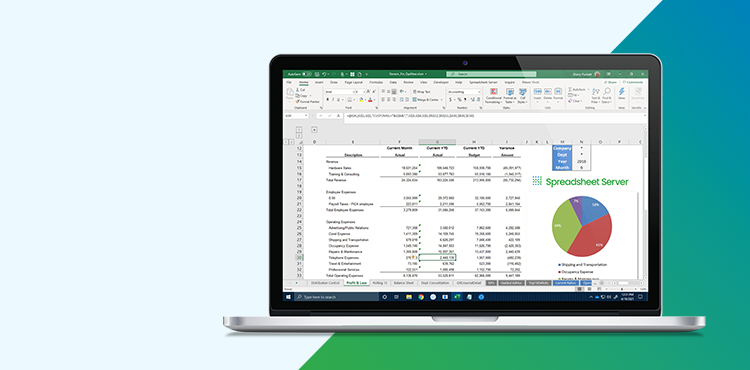Click the Name Box cell reference field

pos(296,116)
